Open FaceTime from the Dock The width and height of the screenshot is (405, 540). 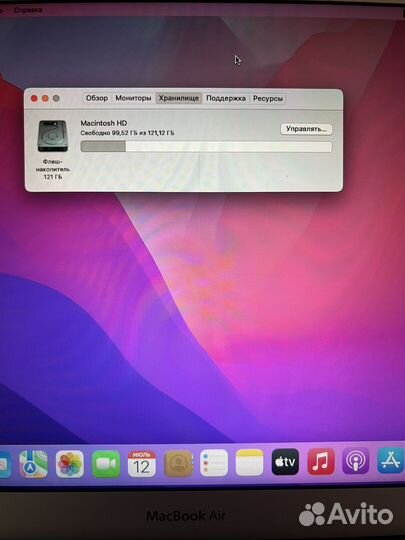tap(106, 464)
